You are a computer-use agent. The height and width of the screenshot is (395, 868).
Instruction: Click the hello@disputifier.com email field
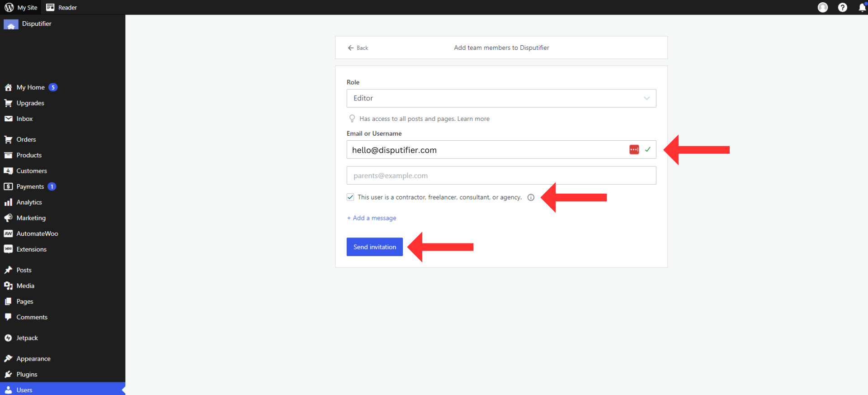484,150
